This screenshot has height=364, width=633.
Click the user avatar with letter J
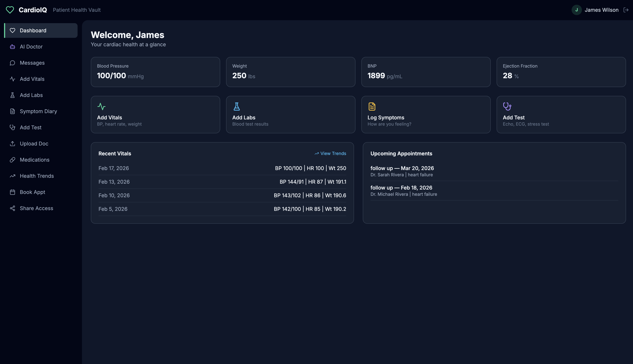(576, 10)
